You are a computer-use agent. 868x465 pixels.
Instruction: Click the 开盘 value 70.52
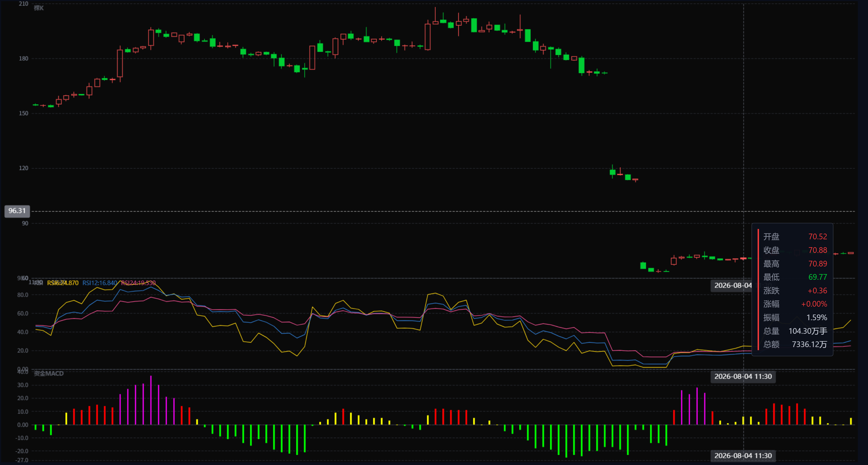(817, 237)
